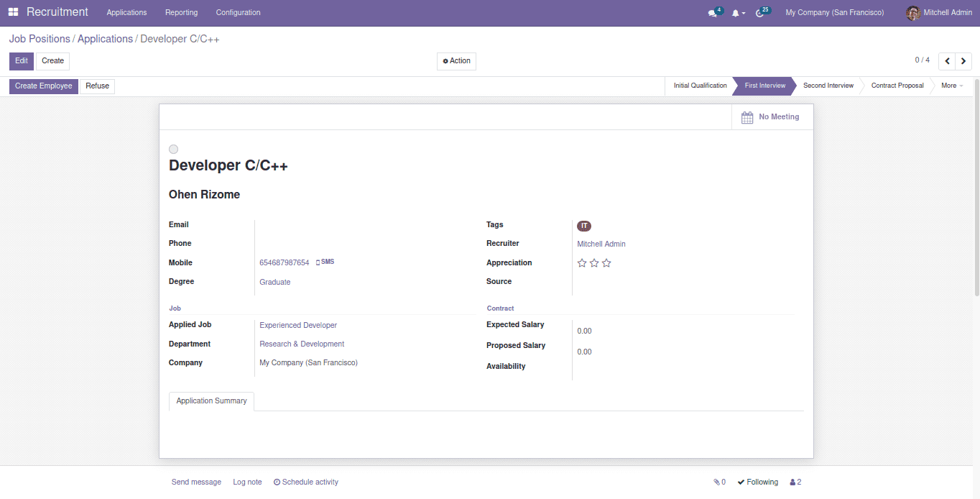Go to next record arrow
Viewport: 980px width, 499px height.
[963, 61]
